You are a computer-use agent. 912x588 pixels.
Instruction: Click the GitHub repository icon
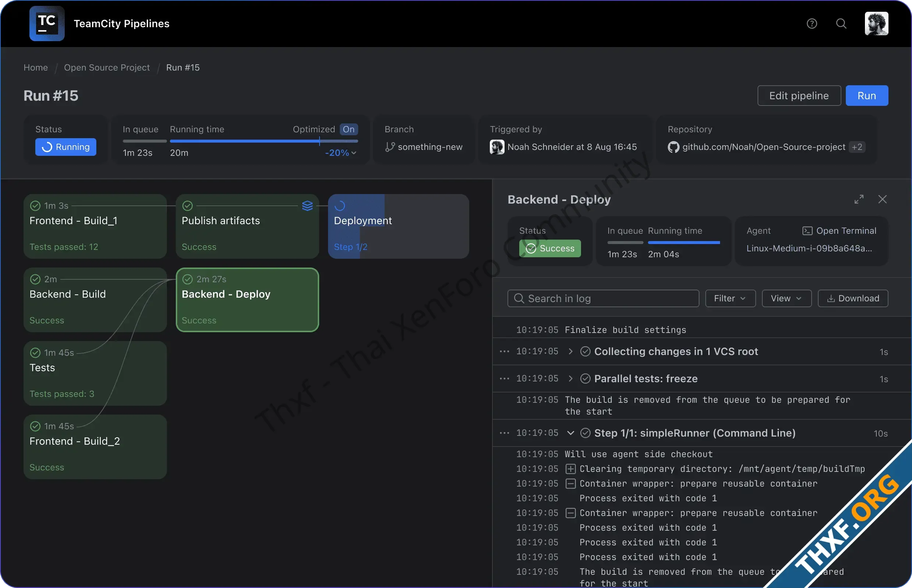click(x=673, y=147)
